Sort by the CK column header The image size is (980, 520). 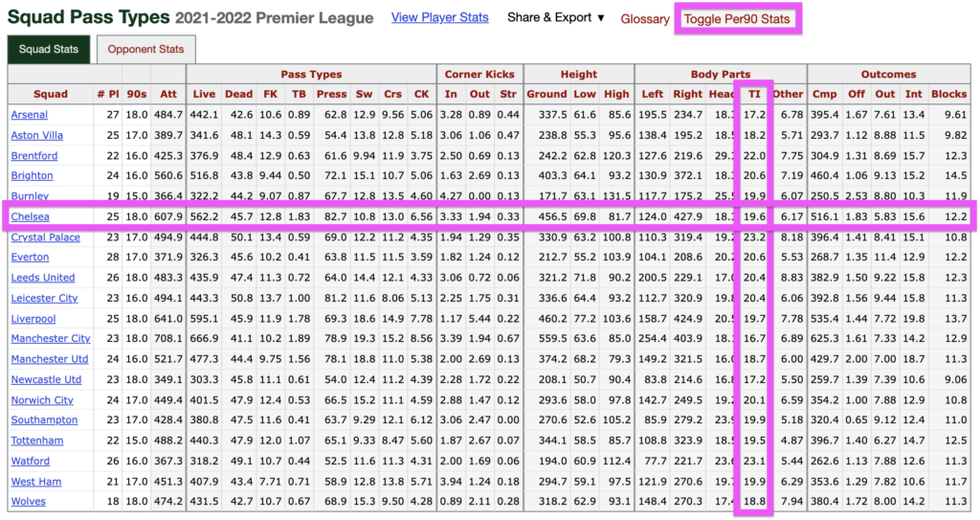point(421,94)
